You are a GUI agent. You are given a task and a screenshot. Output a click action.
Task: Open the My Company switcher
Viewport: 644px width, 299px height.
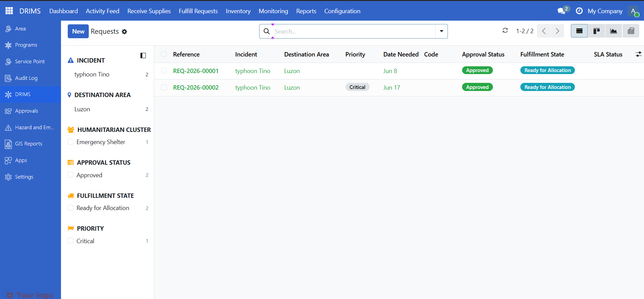(x=605, y=11)
